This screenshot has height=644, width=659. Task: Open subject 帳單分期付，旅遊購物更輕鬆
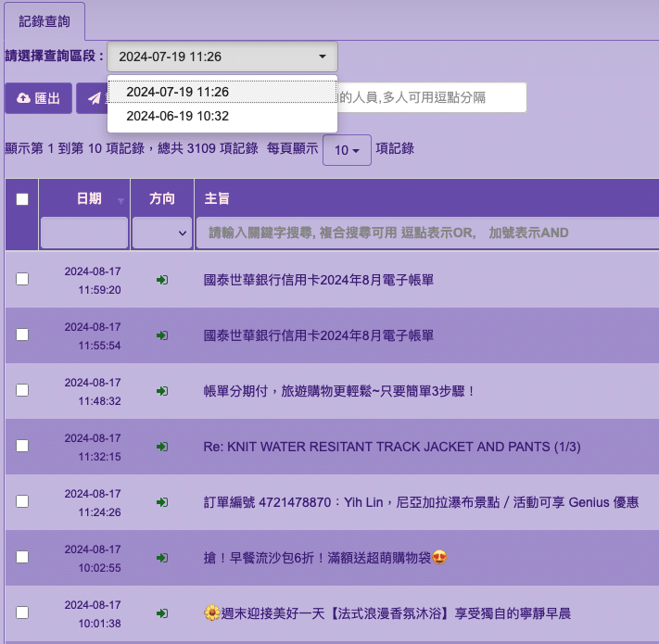click(x=339, y=391)
